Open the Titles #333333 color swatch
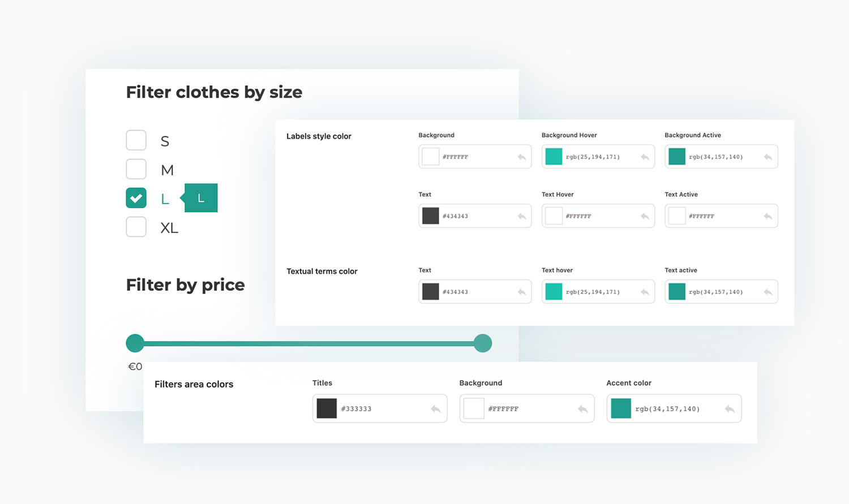This screenshot has height=504, width=849. (327, 408)
